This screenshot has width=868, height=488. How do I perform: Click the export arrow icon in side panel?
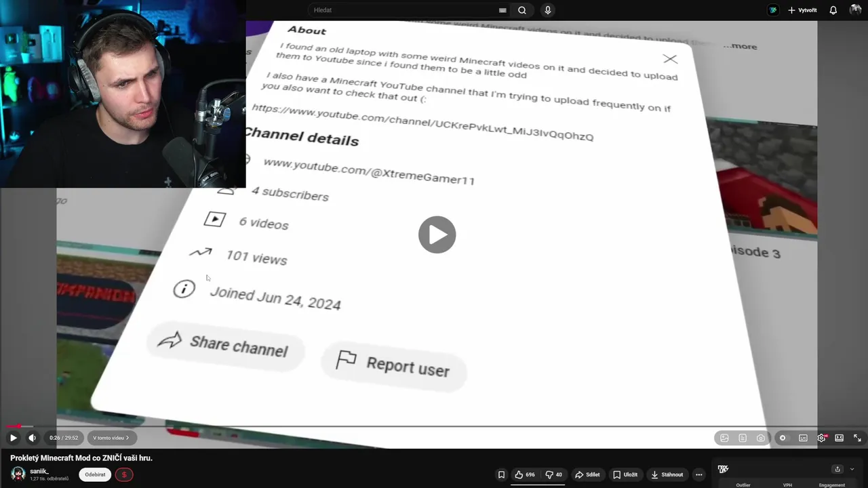pyautogui.click(x=837, y=469)
